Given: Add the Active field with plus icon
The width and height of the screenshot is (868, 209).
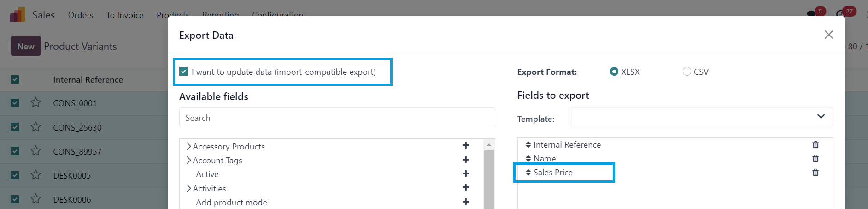Looking at the screenshot, I should point(466,173).
